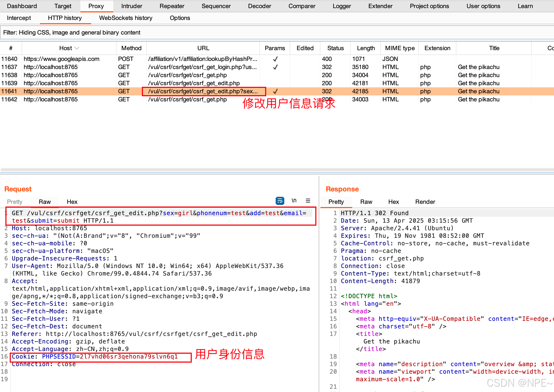554x392 pixels.
Task: Open the Request panel hamburger menu
Action: click(x=308, y=201)
